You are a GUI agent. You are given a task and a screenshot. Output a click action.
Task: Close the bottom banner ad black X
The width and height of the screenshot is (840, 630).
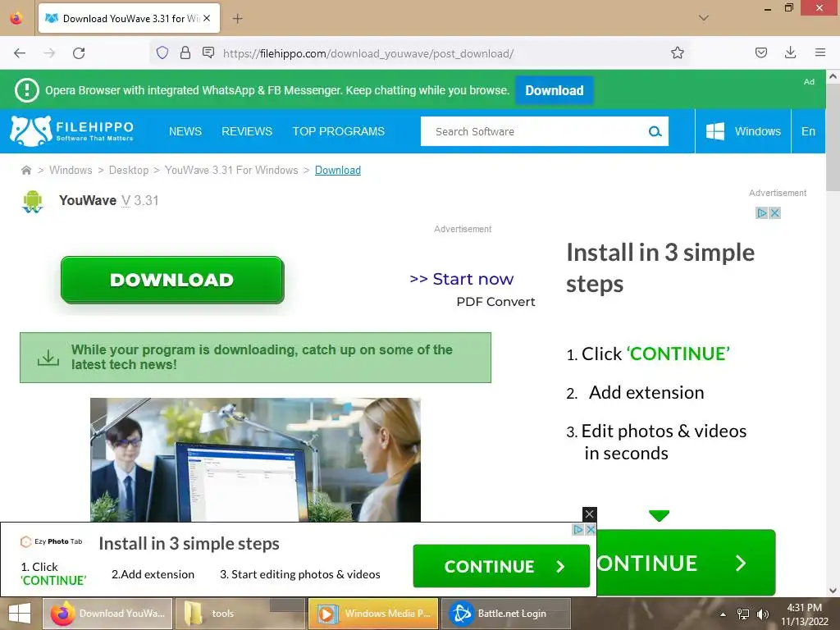click(589, 514)
